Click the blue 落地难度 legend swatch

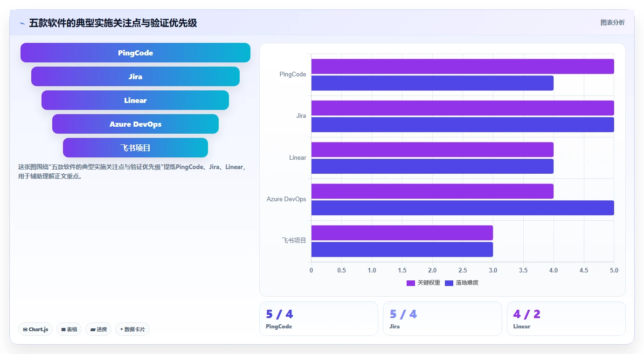click(449, 283)
